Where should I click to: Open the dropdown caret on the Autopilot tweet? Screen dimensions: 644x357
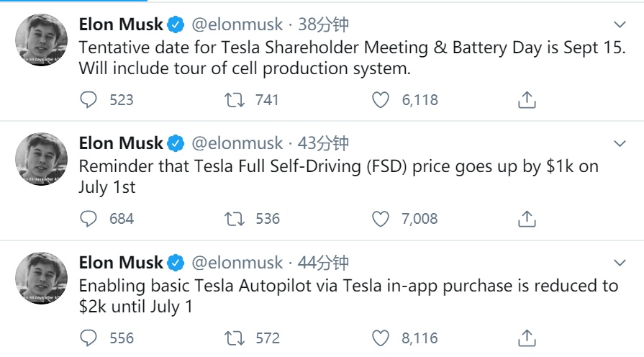point(620,262)
